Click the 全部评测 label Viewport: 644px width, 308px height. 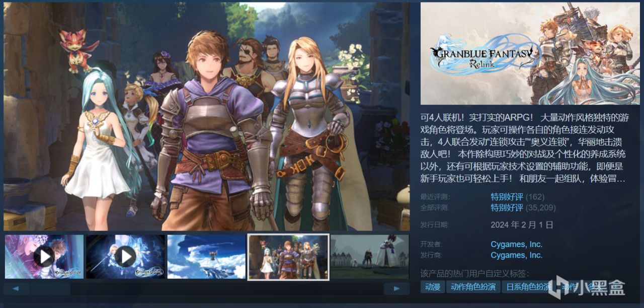click(435, 207)
